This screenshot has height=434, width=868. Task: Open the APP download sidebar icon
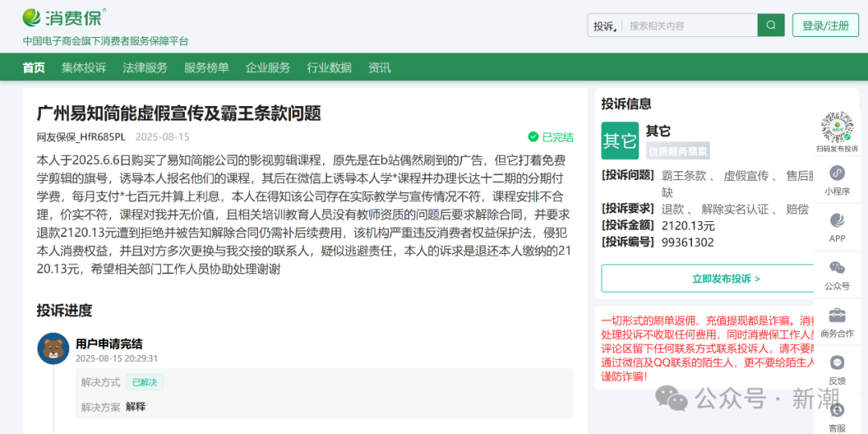(x=837, y=221)
